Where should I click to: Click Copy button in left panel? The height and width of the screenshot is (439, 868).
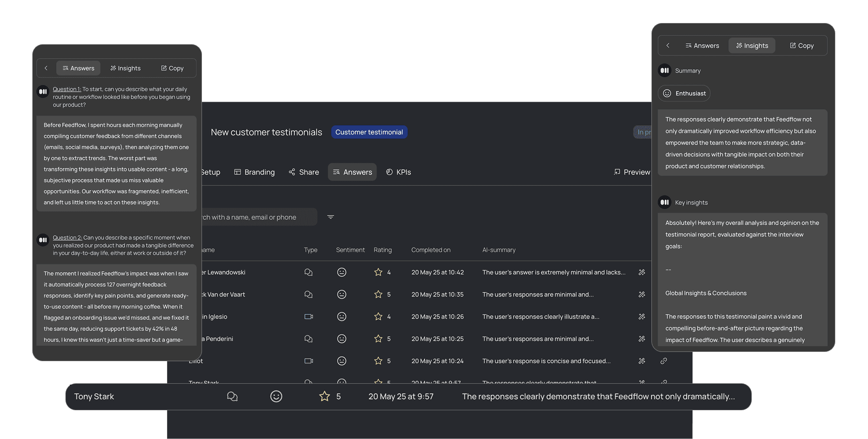(x=172, y=68)
